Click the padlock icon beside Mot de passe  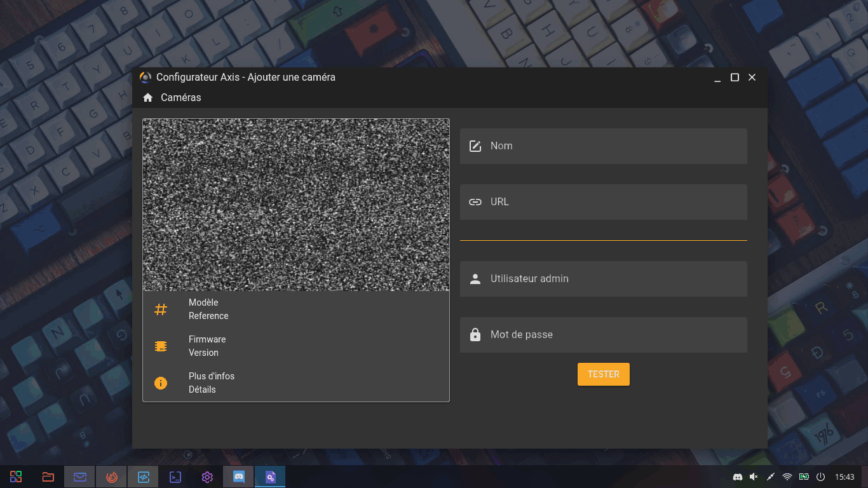[475, 334]
